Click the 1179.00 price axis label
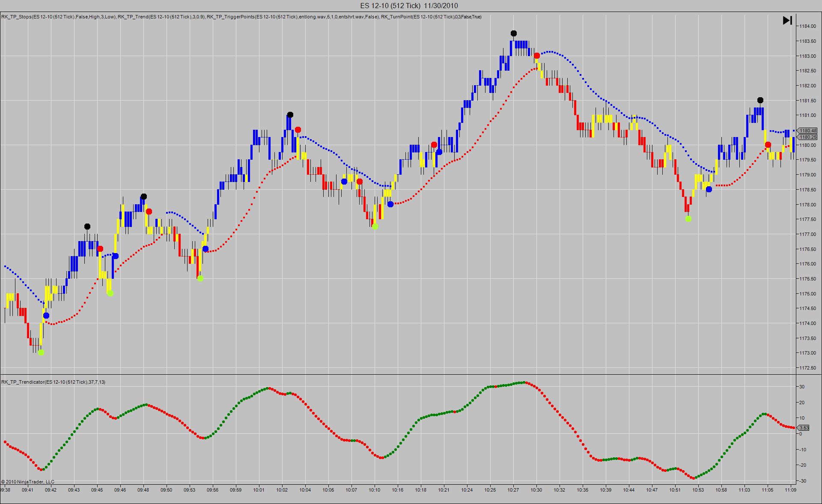Screen dimensions: 822x504 (x=807, y=175)
